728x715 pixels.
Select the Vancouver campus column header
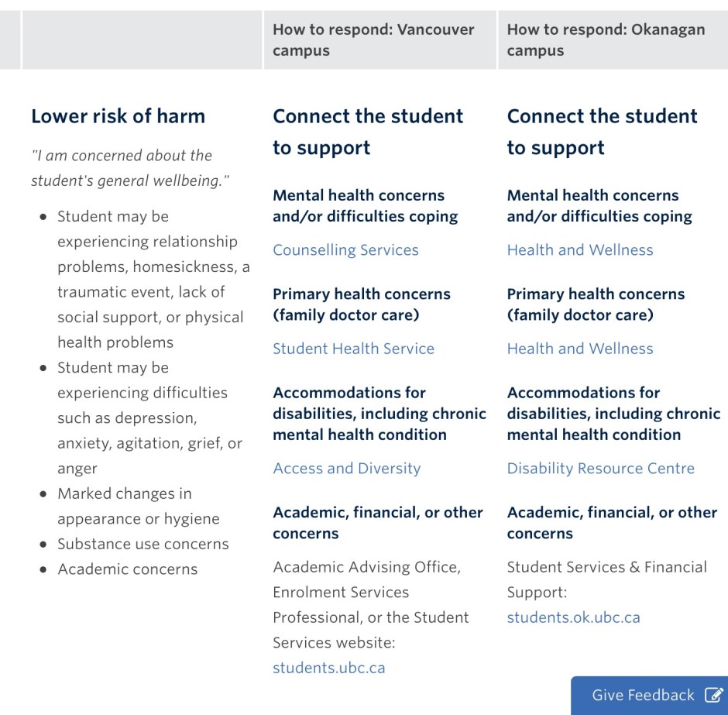point(373,40)
